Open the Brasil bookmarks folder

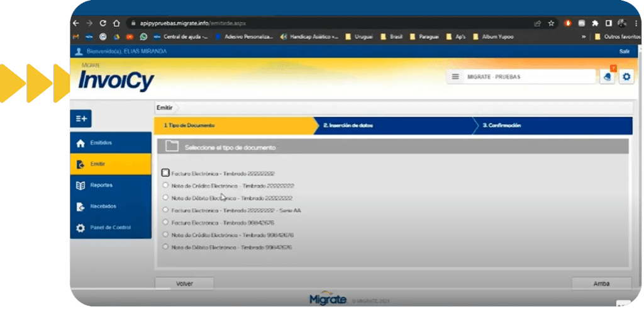[391, 37]
